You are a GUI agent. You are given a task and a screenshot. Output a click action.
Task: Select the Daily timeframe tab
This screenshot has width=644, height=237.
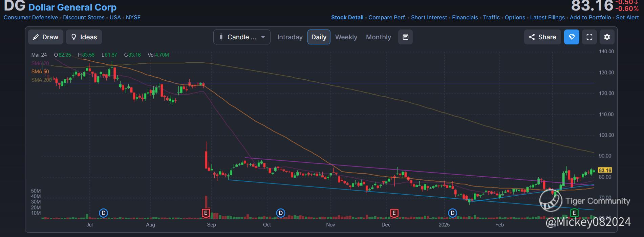pos(319,37)
